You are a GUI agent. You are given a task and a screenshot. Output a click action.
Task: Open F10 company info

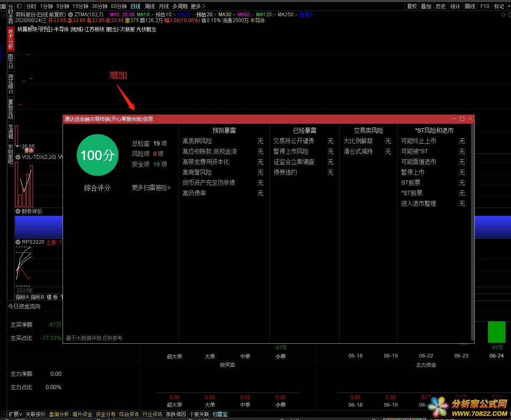(x=485, y=6)
